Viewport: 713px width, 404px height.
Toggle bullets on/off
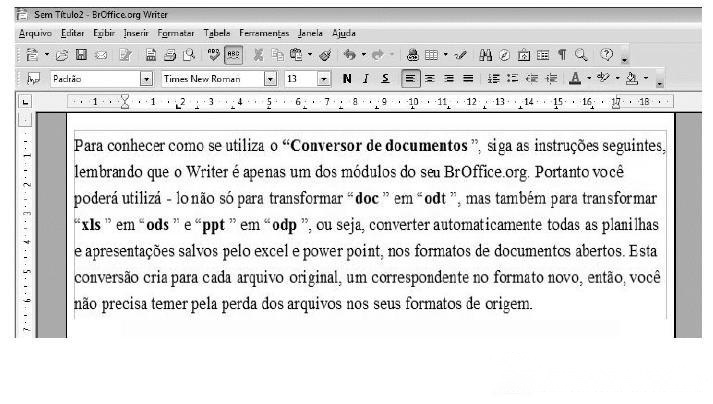[x=512, y=79]
